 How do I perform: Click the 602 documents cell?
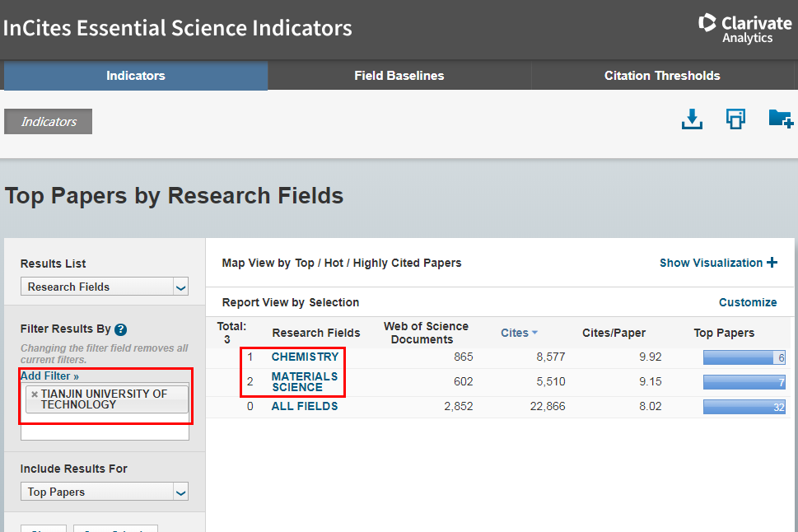tap(463, 381)
